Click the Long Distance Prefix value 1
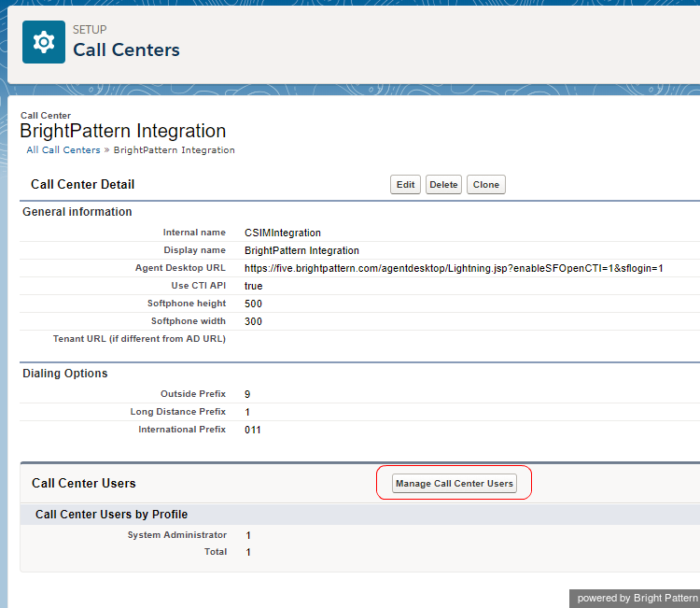The width and height of the screenshot is (700, 608). (x=247, y=412)
